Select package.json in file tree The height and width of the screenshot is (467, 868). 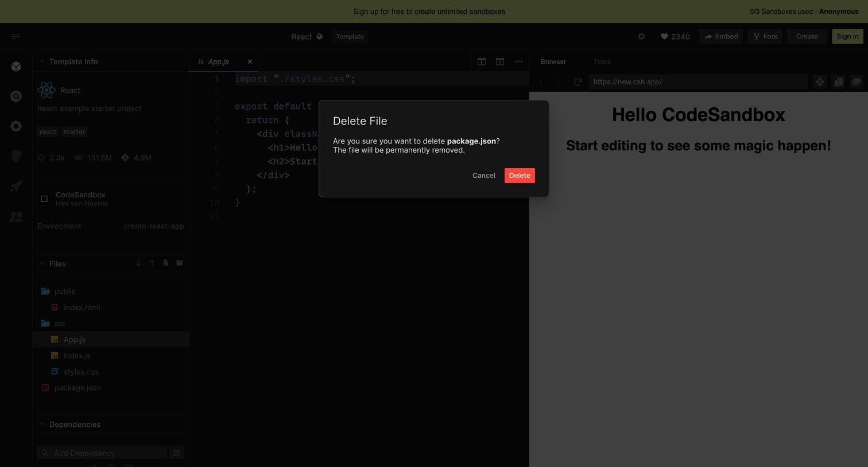tap(111, 388)
